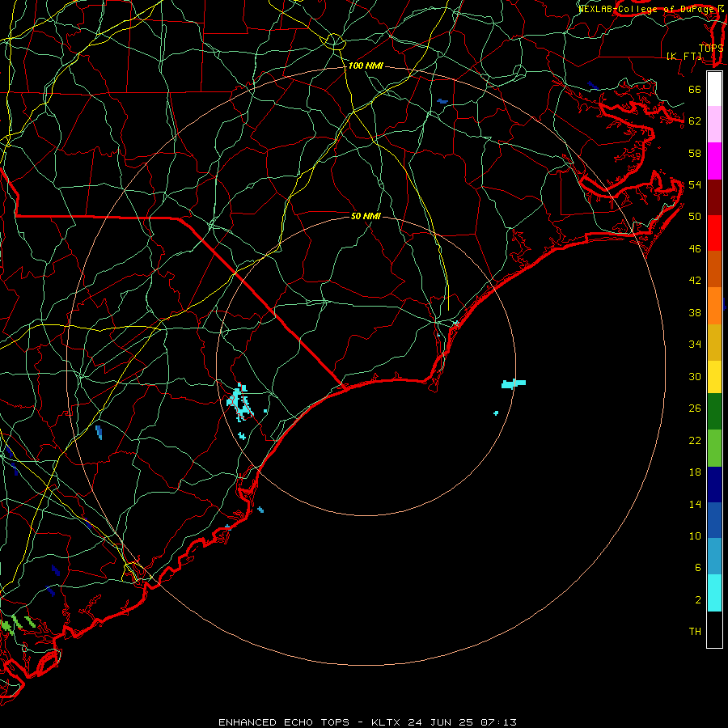728x728 pixels.
Task: Click legend value "38"
Action: click(x=695, y=313)
